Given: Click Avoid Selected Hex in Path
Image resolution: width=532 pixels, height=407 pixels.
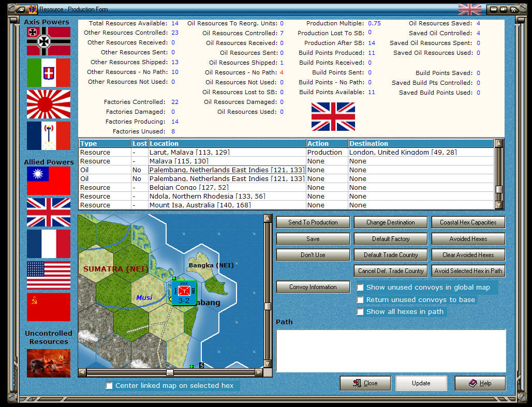Looking at the screenshot, I should click(x=468, y=270).
